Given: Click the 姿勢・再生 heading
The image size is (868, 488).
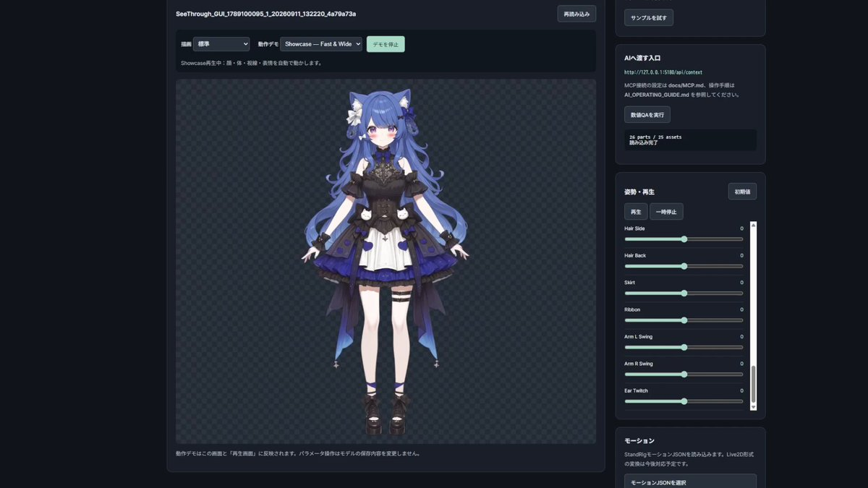Looking at the screenshot, I should tap(639, 192).
